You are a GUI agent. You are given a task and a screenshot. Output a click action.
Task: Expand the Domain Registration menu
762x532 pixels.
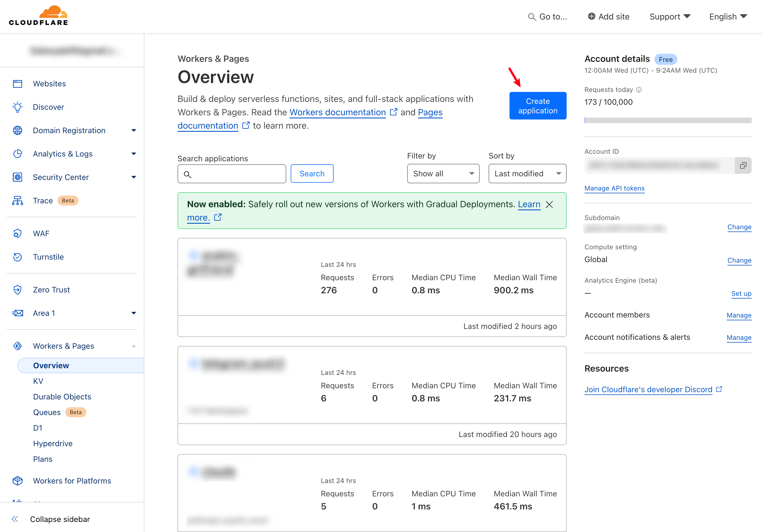coord(134,130)
